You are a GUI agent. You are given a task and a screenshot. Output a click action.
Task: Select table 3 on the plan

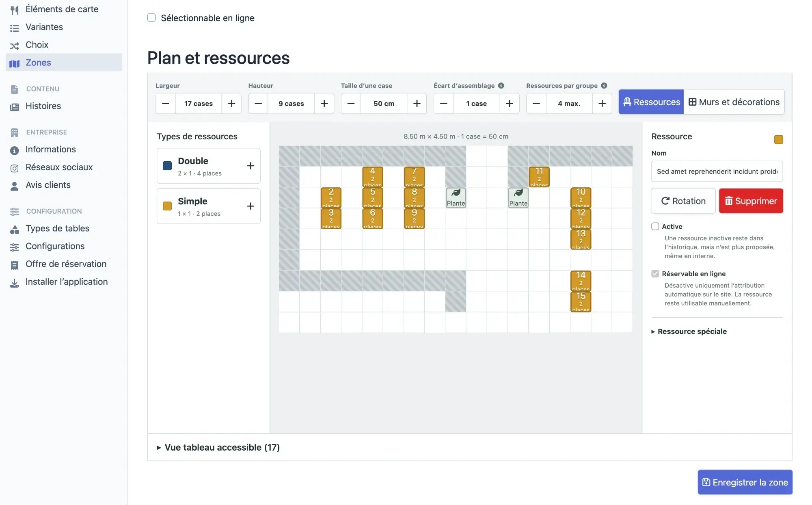pos(331,219)
